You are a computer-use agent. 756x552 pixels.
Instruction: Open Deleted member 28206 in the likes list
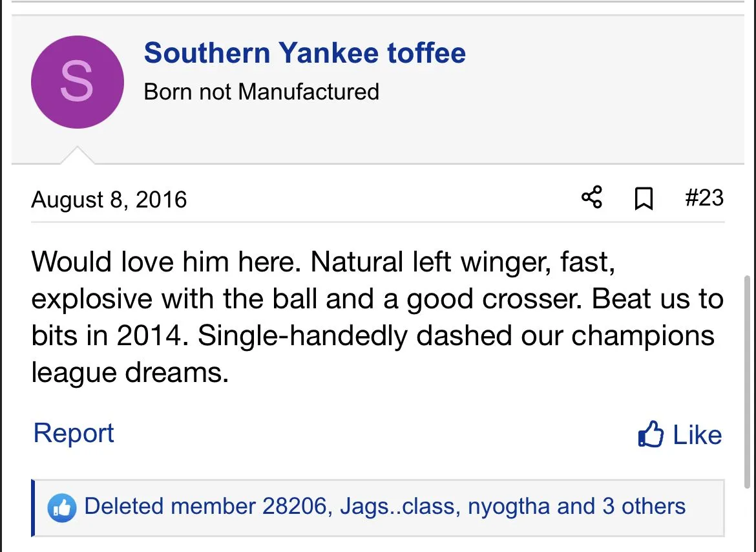click(205, 506)
